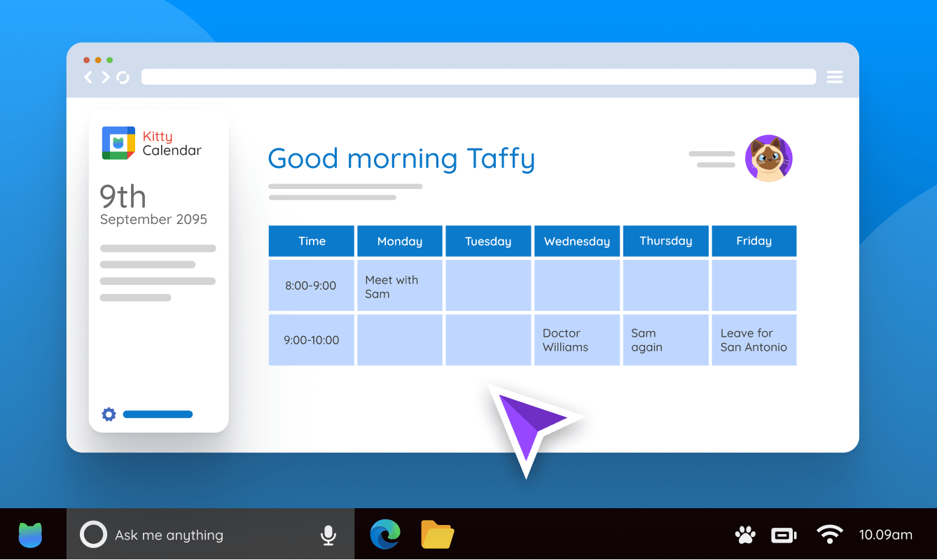This screenshot has height=560, width=937.
Task: Click the browser address bar
Action: pyautogui.click(x=478, y=77)
